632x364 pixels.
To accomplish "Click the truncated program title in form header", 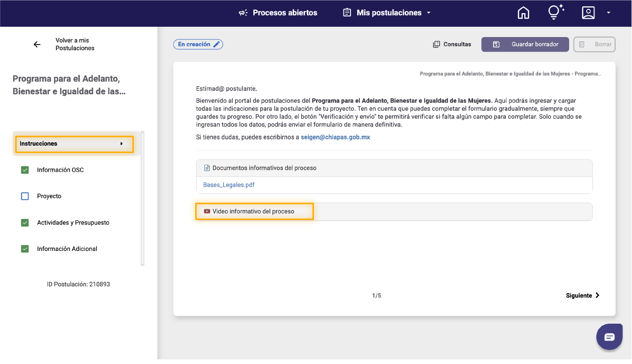I will [510, 74].
